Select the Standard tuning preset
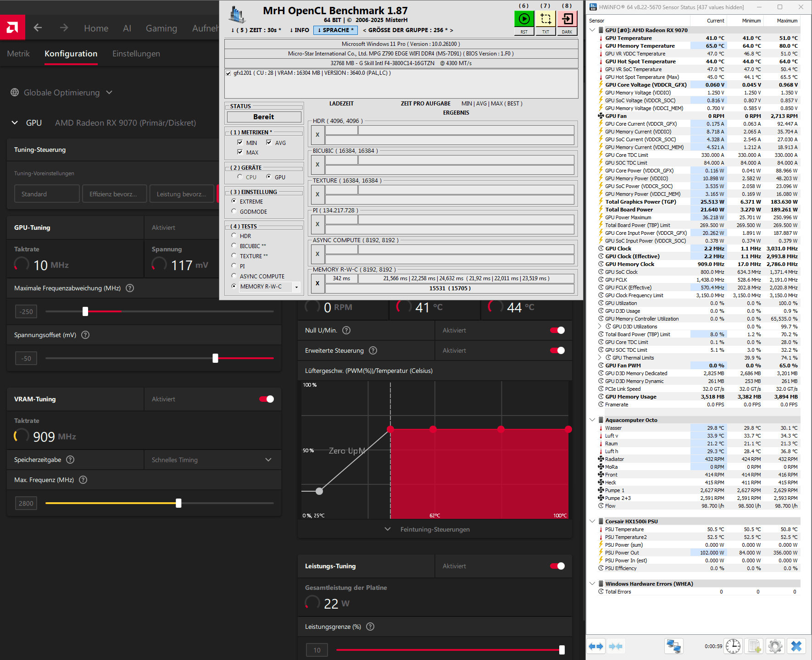Image resolution: width=812 pixels, height=660 pixels. pos(47,194)
